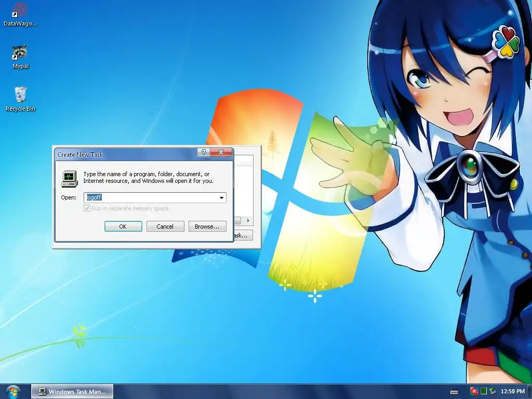Click the Windows Task Manager taskbar button
This screenshot has height=399, width=532.
72,392
